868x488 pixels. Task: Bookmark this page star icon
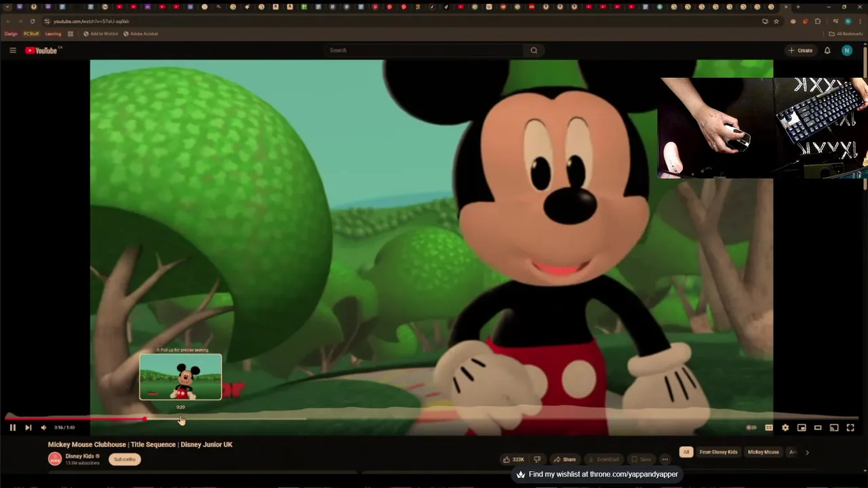(x=776, y=21)
